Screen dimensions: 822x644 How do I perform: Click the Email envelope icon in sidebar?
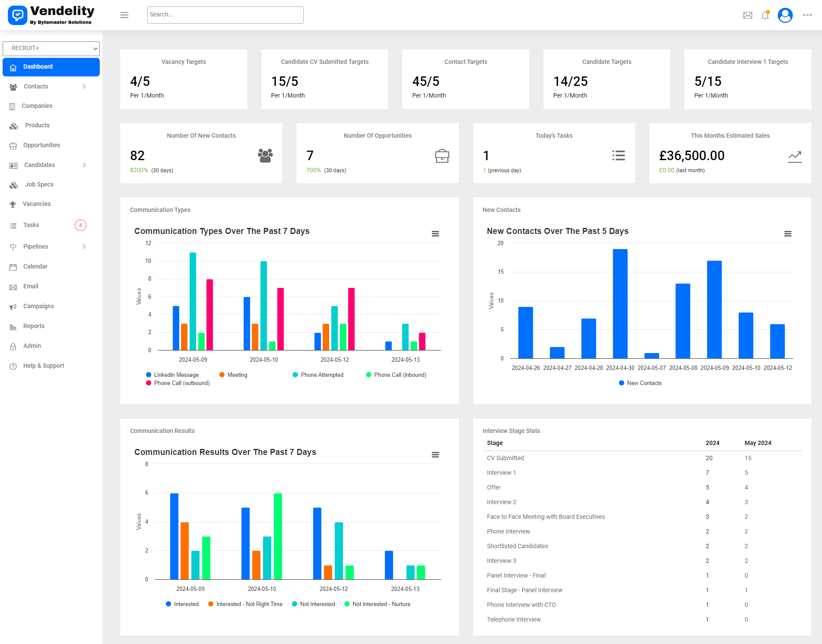click(x=13, y=287)
